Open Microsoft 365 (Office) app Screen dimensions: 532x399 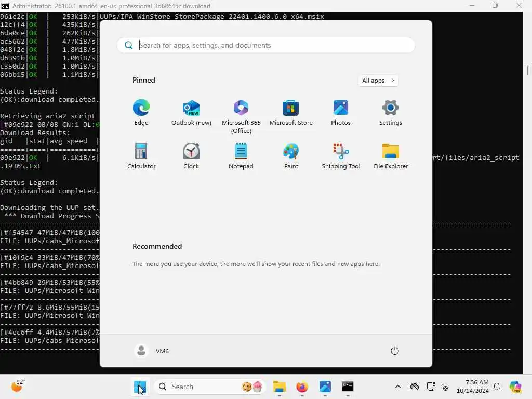pos(241,117)
